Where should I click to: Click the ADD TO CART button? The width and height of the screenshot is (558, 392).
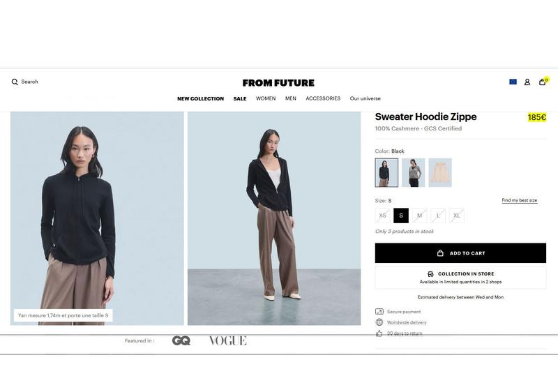point(460,253)
